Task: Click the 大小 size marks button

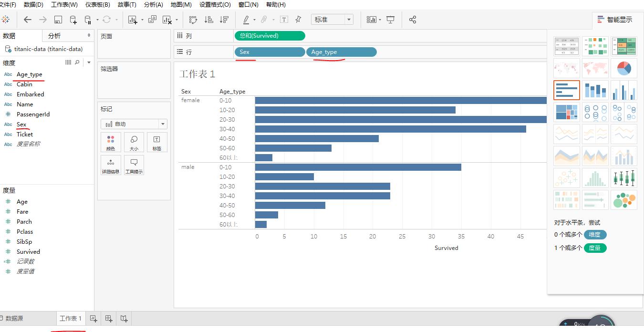Action: click(x=134, y=142)
